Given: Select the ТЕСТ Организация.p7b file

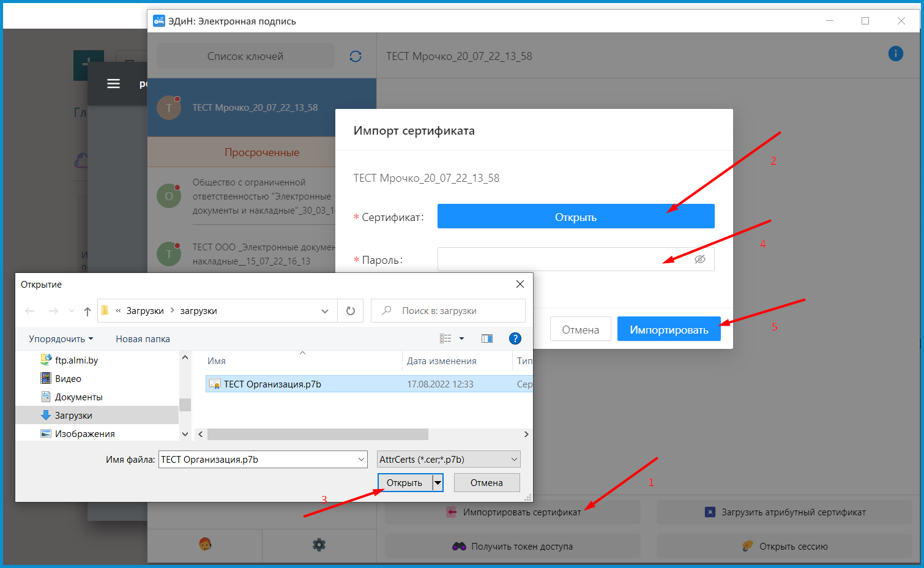Looking at the screenshot, I should (272, 384).
